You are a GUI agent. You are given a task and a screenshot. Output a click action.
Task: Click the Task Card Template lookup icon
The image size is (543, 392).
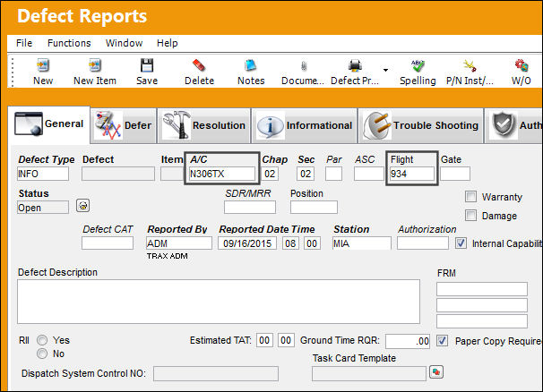tap(436, 372)
